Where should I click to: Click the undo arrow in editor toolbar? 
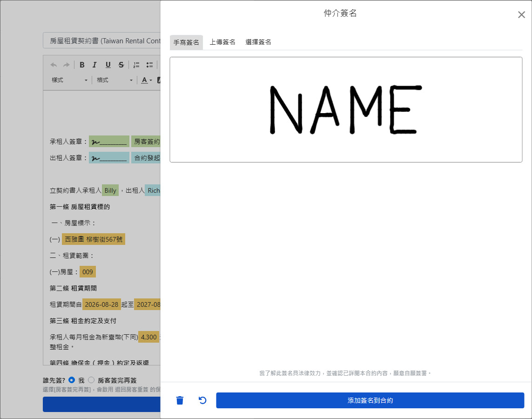pos(54,65)
